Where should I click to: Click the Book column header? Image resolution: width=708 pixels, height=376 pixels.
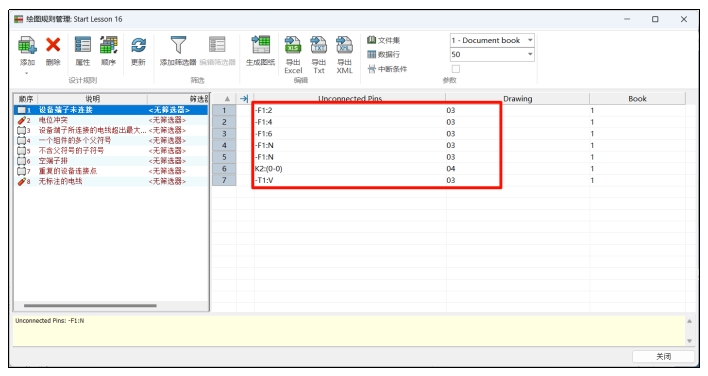[637, 98]
